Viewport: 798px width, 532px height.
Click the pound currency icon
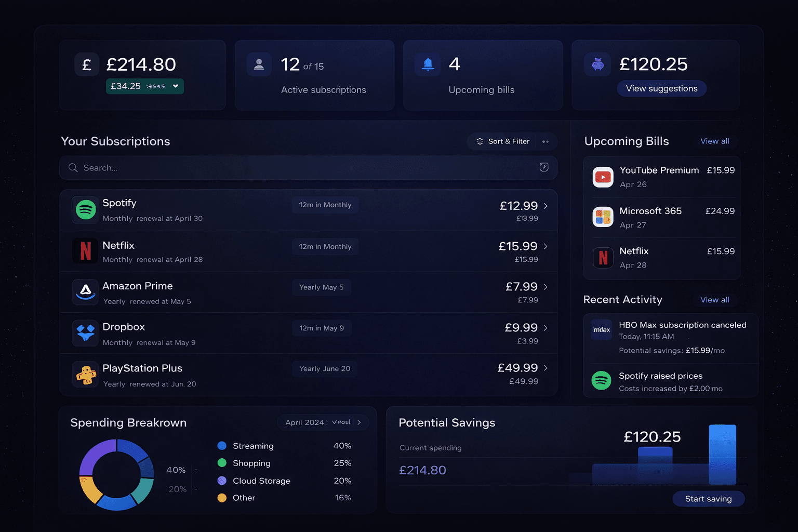click(x=87, y=65)
